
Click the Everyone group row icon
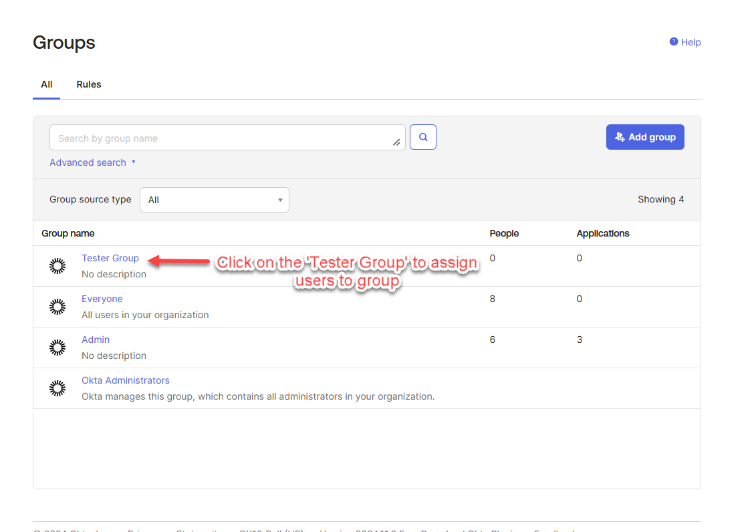click(x=58, y=307)
